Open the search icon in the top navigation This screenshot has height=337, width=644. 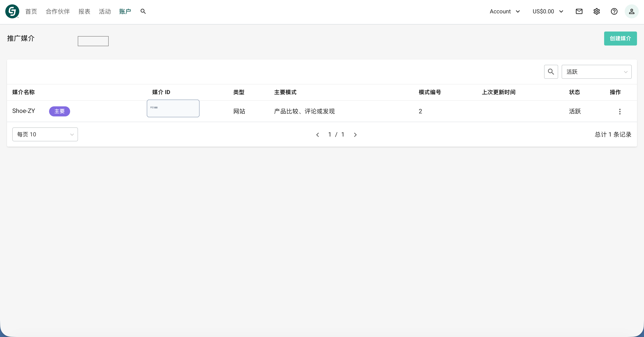(x=143, y=12)
